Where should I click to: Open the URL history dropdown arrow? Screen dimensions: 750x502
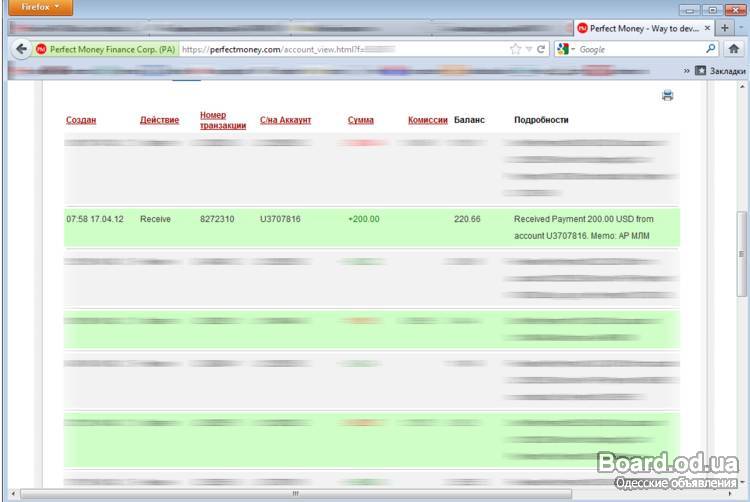point(529,49)
